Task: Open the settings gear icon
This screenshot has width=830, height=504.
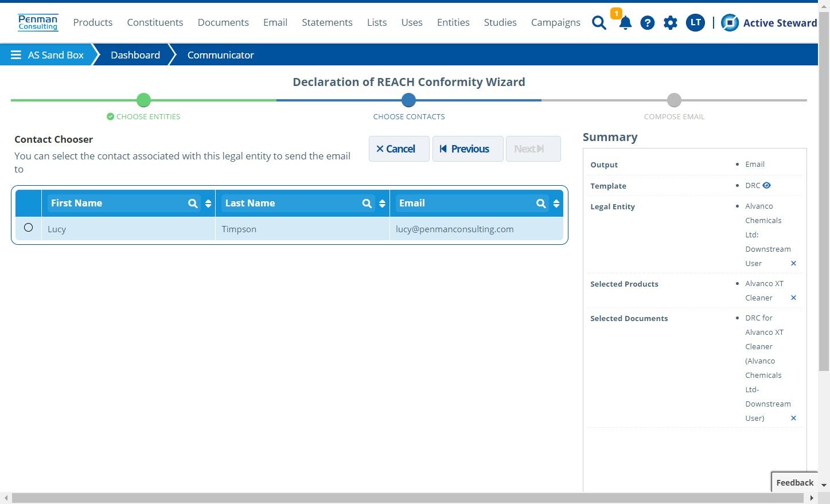Action: click(671, 23)
